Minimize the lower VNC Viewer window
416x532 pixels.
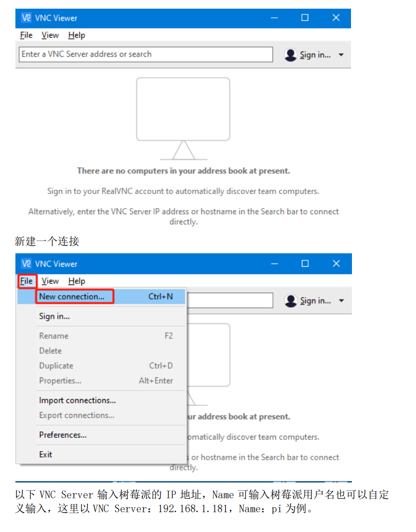pyautogui.click(x=274, y=264)
